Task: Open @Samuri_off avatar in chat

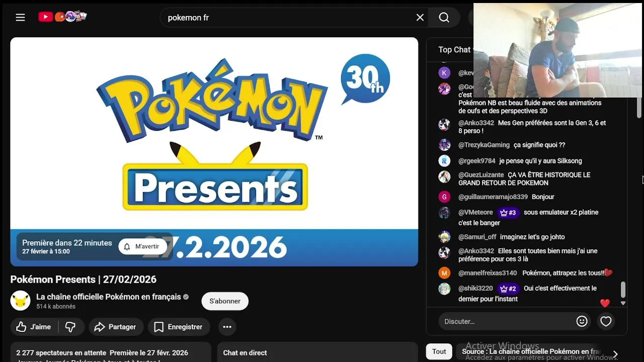Action: tap(444, 237)
